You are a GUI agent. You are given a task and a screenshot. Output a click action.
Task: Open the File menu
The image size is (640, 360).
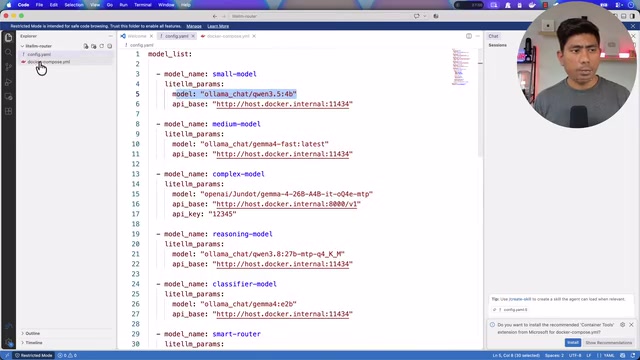(39, 5)
